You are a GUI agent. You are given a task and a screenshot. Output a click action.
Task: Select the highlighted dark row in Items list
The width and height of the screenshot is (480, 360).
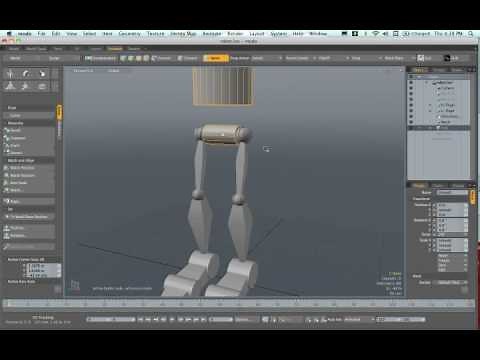coord(439,127)
